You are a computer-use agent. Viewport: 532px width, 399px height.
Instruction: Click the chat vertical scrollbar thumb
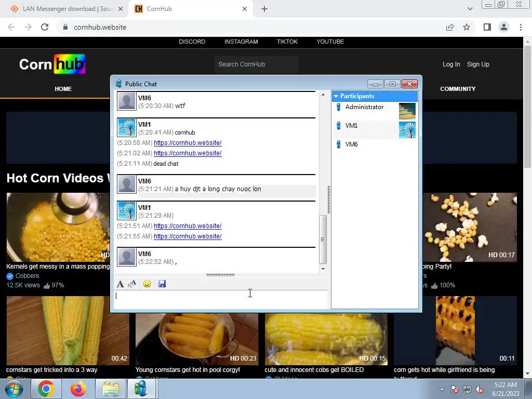[x=323, y=239]
